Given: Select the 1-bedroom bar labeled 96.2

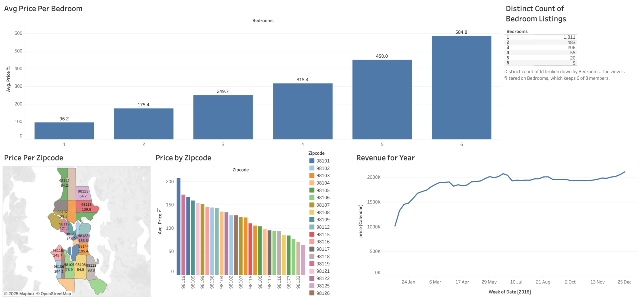Looking at the screenshot, I should (64, 131).
